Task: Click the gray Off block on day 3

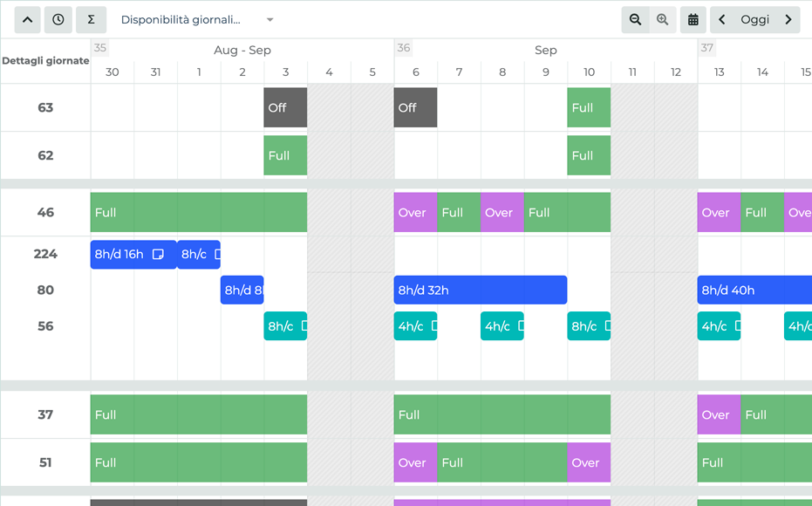Action: tap(285, 108)
